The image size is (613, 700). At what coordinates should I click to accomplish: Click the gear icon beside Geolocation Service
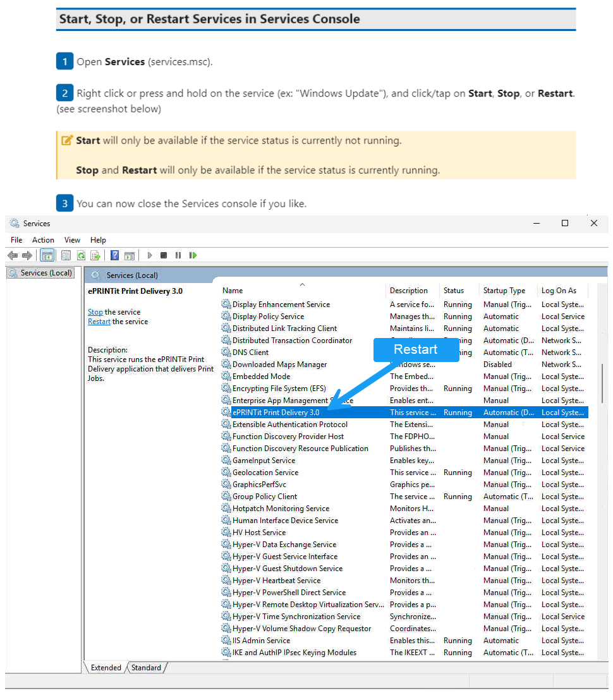226,473
